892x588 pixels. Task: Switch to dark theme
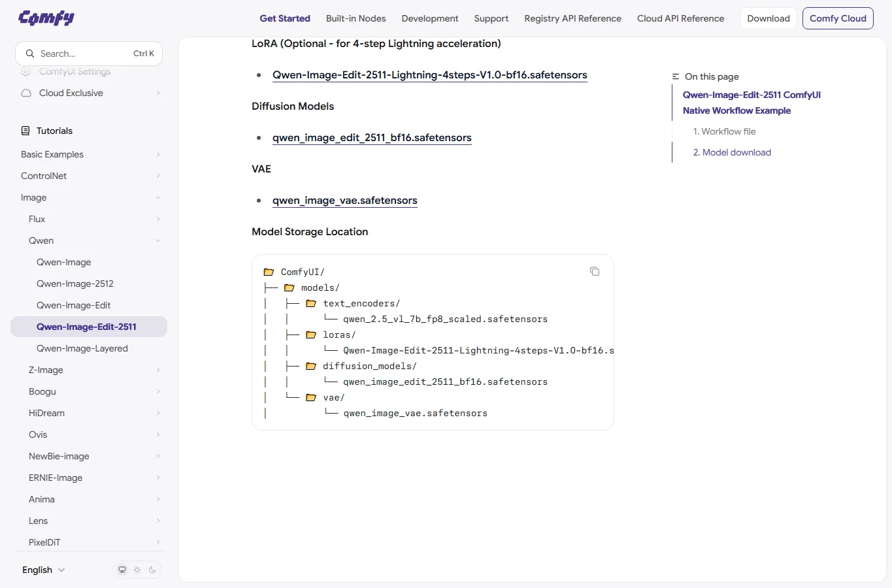pos(152,570)
